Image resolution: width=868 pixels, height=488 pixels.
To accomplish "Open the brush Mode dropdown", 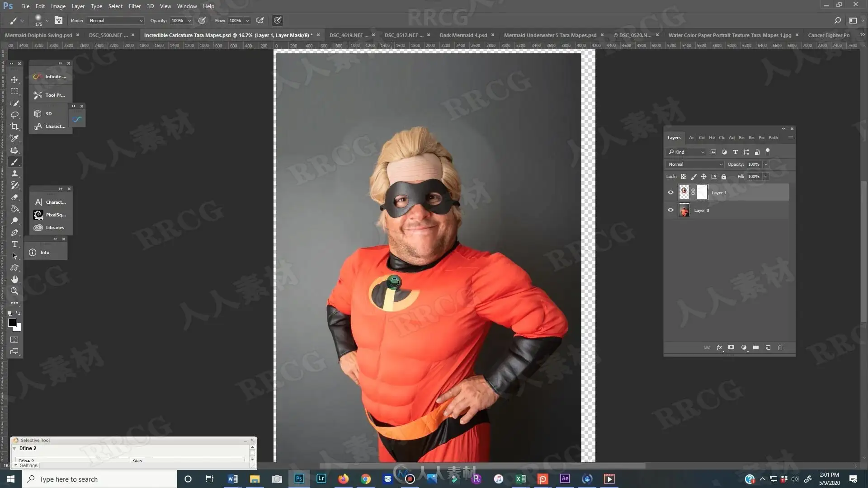I will 116,20.
